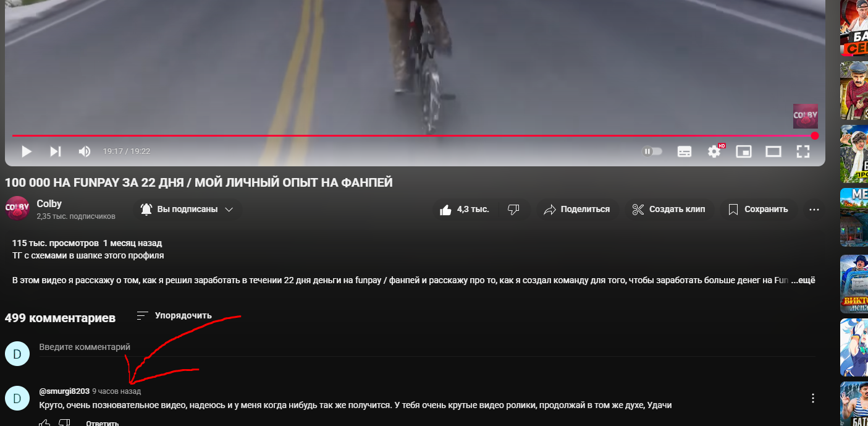Image resolution: width=868 pixels, height=426 pixels.
Task: Dislike the video with the thumbs-down button
Action: (x=513, y=210)
